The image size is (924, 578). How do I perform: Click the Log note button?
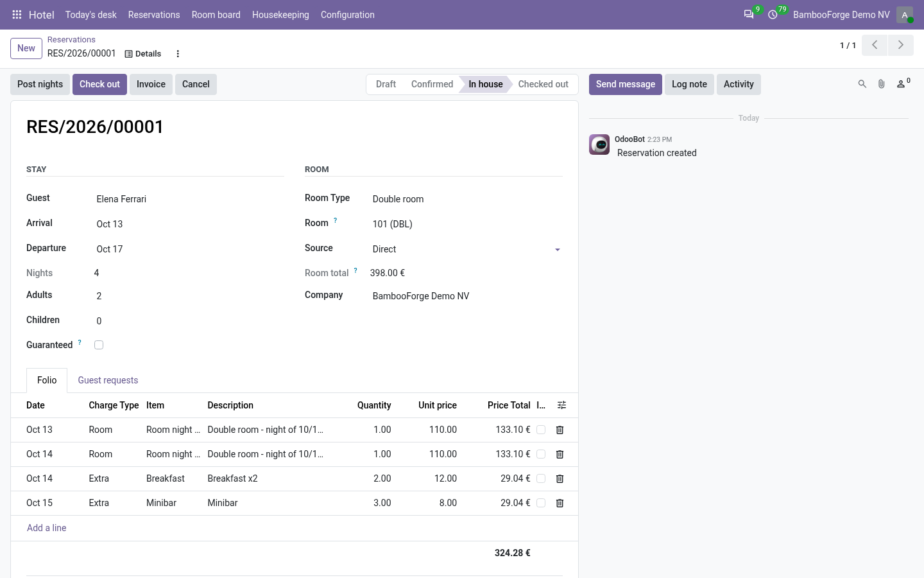point(689,84)
